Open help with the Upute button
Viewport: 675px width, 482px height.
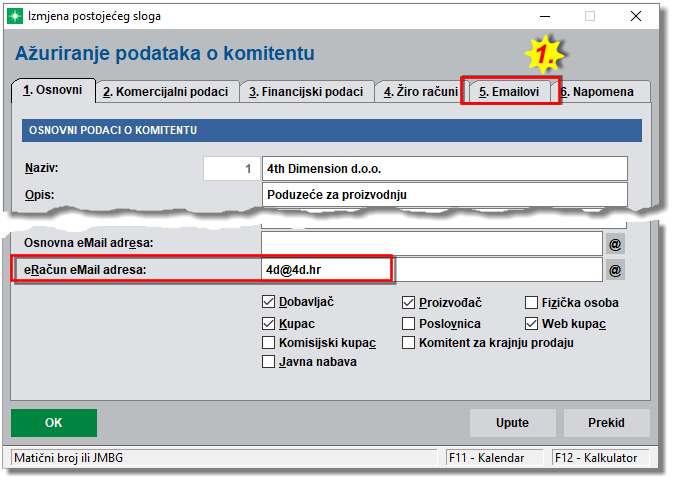pyautogui.click(x=512, y=423)
